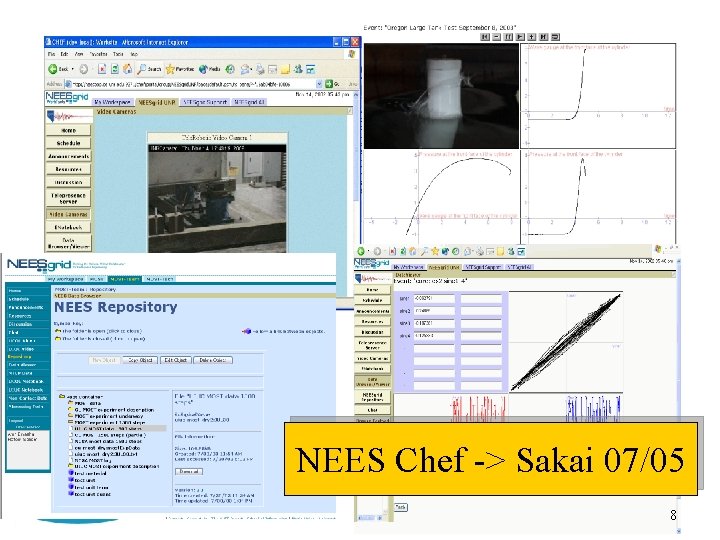Open Telepresence Server in the video sidebar

[68, 198]
